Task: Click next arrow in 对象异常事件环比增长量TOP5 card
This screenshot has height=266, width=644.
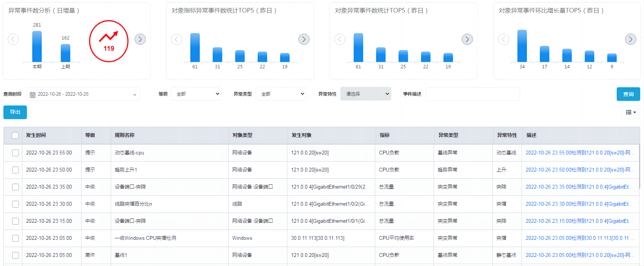Action: (x=630, y=39)
